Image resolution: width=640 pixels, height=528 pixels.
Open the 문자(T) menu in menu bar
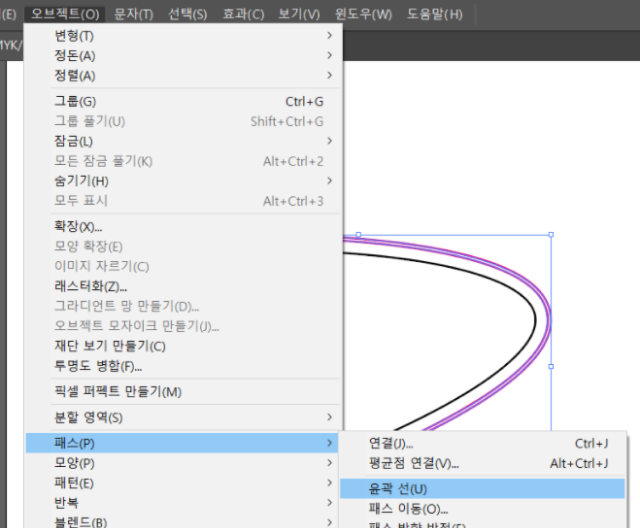tap(133, 14)
